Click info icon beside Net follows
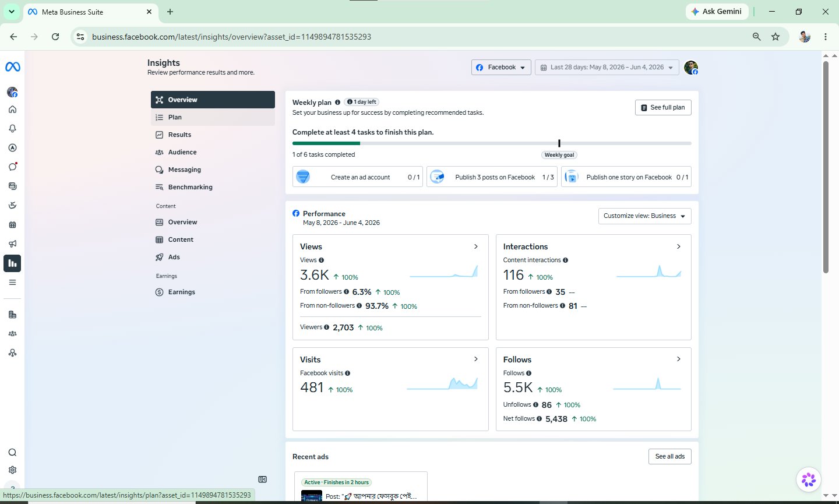This screenshot has width=839, height=504. (539, 418)
